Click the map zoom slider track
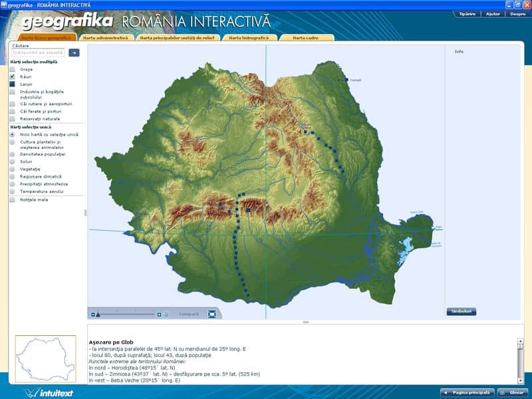The height and width of the screenshot is (399, 532). 126,314
